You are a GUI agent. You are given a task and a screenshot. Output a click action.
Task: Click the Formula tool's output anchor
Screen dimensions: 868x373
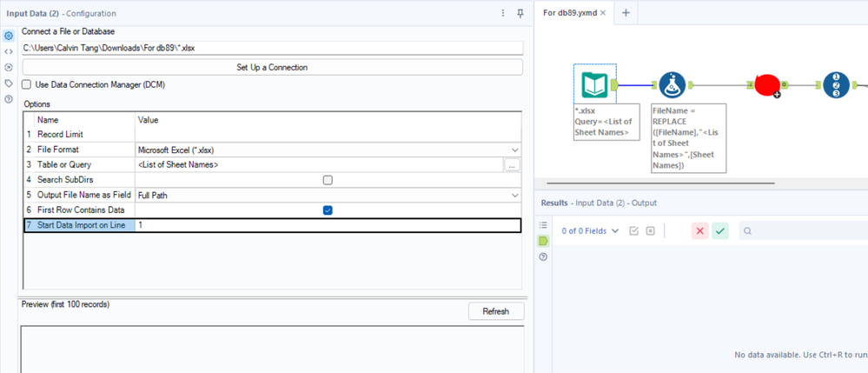point(689,85)
